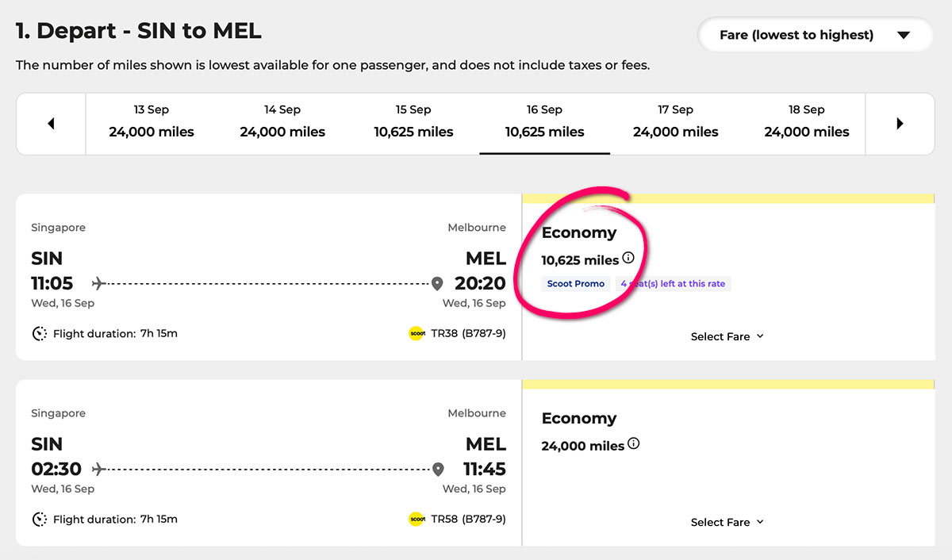The width and height of the screenshot is (952, 560).
Task: Select the 17 Sep date tab
Action: (x=676, y=124)
